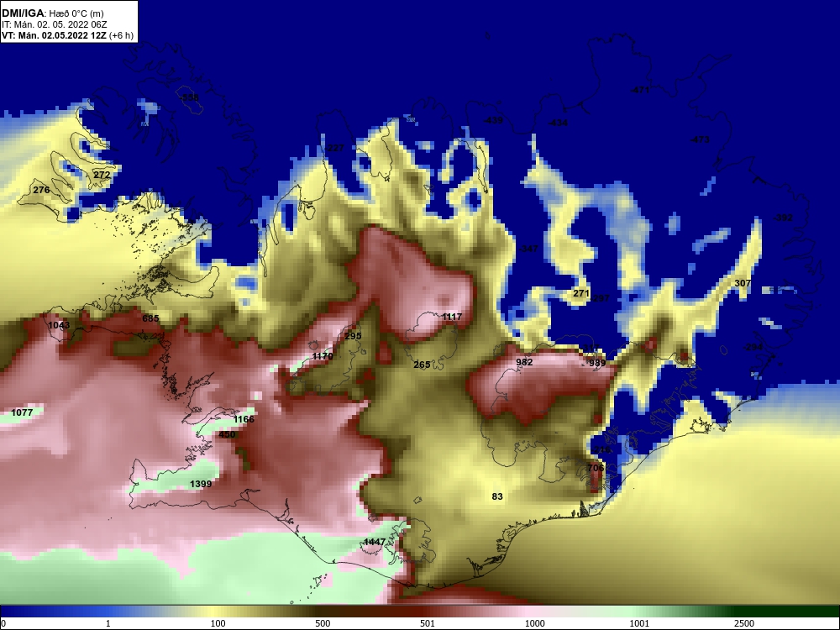This screenshot has width=840, height=630.
Task: Click the map value 1447
Action: pos(375,542)
